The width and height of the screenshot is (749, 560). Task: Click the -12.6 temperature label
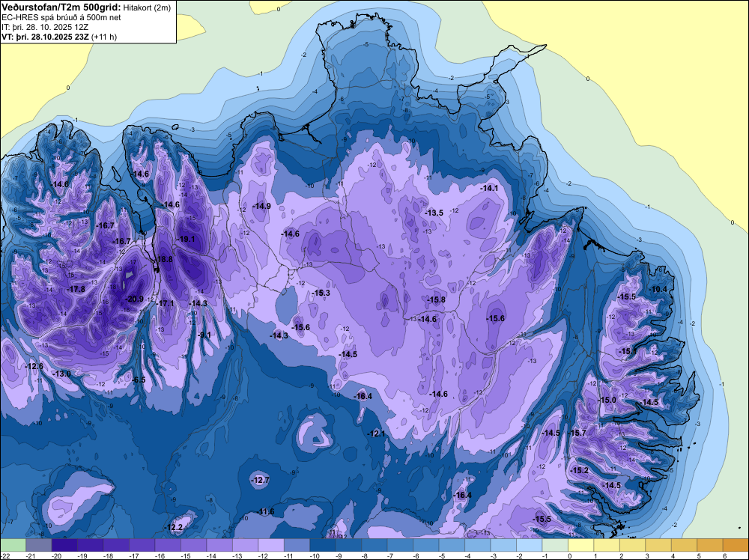coord(34,366)
